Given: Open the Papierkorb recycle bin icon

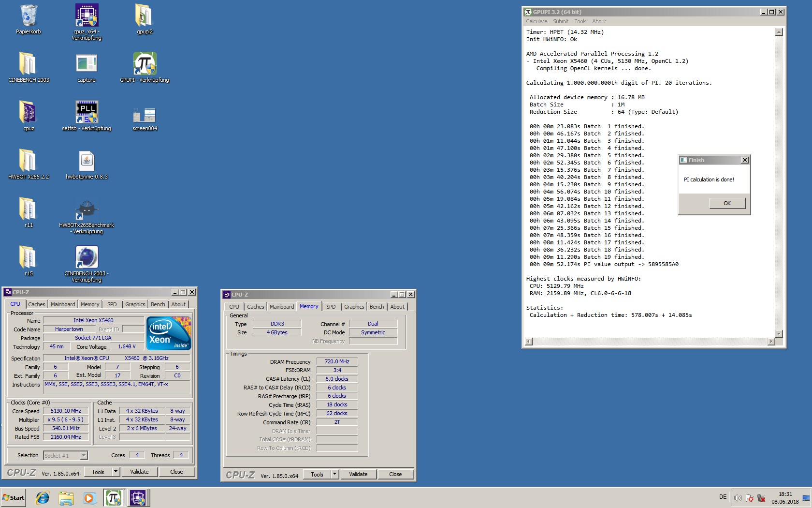Looking at the screenshot, I should coord(29,19).
